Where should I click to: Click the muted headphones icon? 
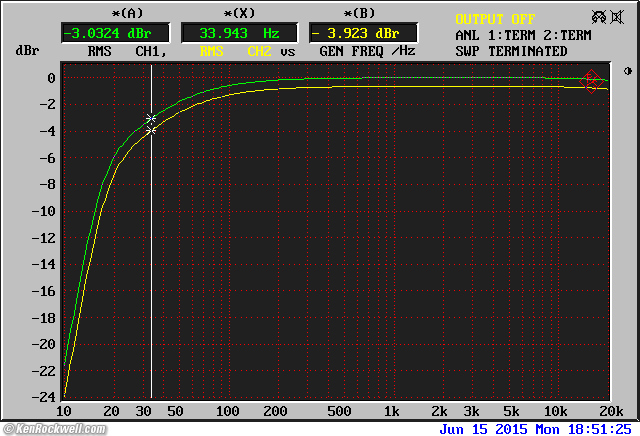(x=599, y=17)
